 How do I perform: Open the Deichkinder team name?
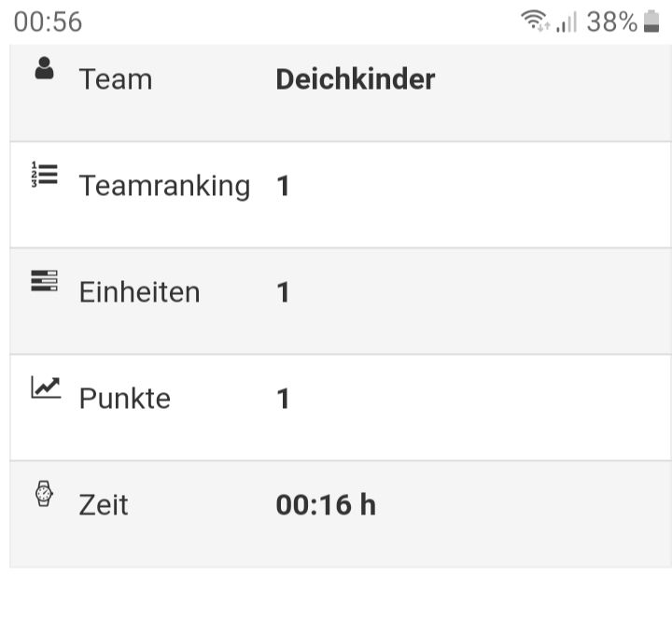click(x=356, y=79)
